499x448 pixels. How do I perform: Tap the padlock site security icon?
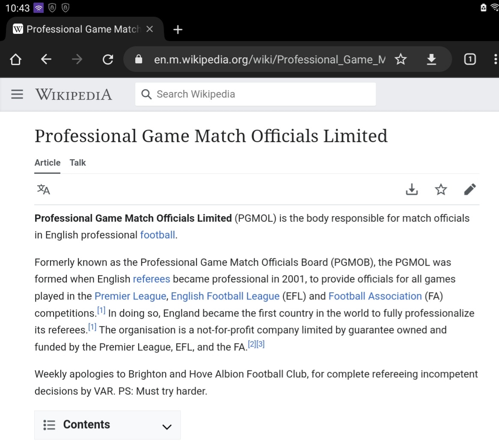point(139,59)
